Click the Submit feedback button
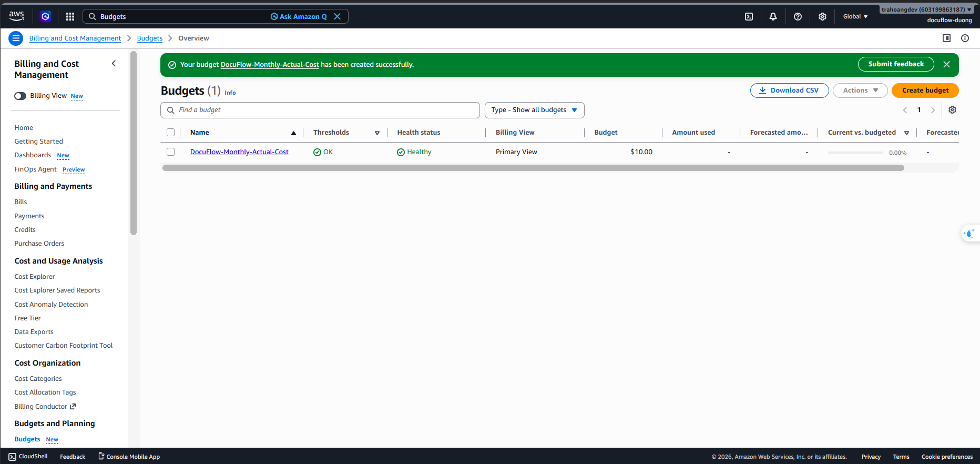 [896, 64]
